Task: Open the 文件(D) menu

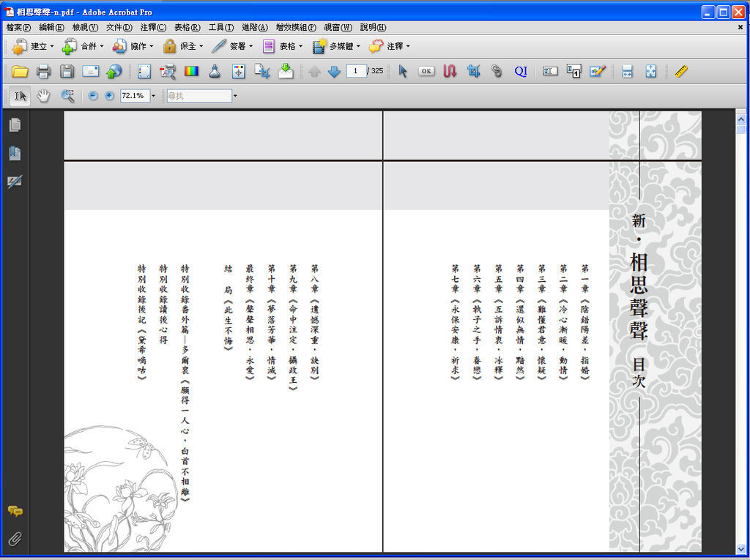Action: pos(119,27)
